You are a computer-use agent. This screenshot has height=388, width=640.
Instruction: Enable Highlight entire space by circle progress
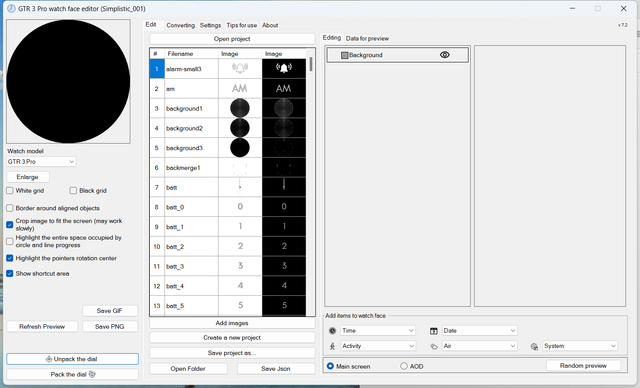click(x=10, y=241)
